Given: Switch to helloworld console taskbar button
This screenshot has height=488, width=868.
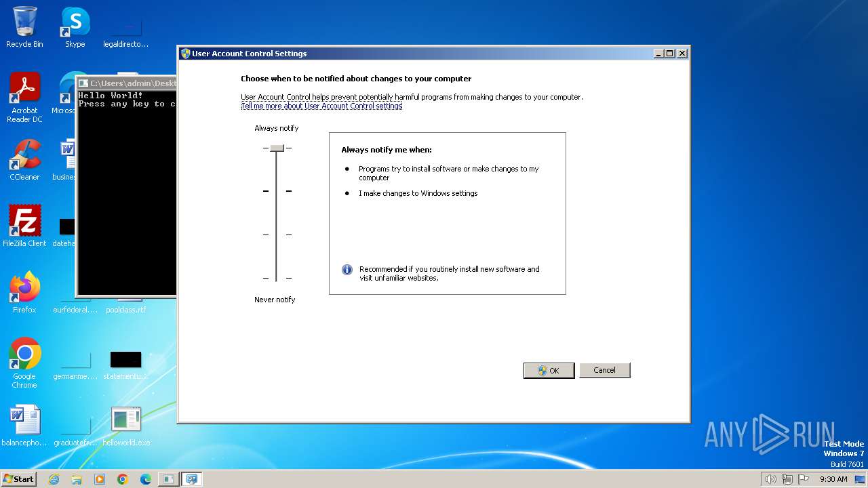Looking at the screenshot, I should point(168,479).
